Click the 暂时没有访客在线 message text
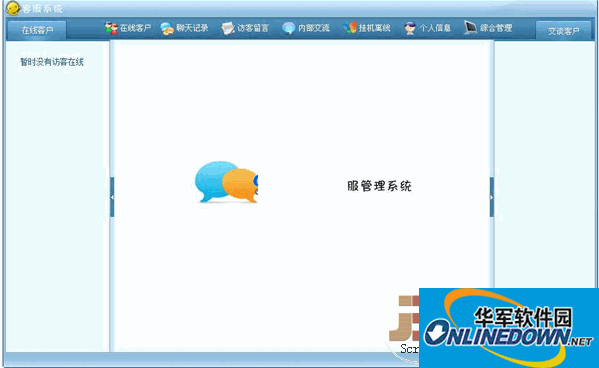 [x=52, y=62]
